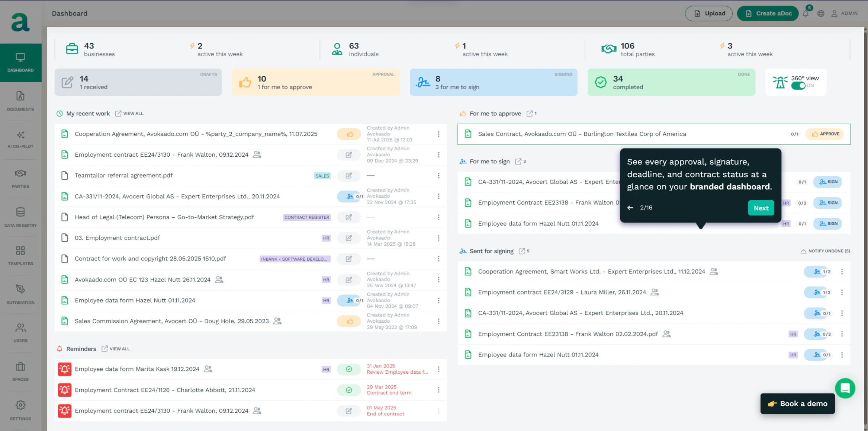This screenshot has height=431, width=868.
Task: Open the Data Registry panel
Action: [20, 218]
